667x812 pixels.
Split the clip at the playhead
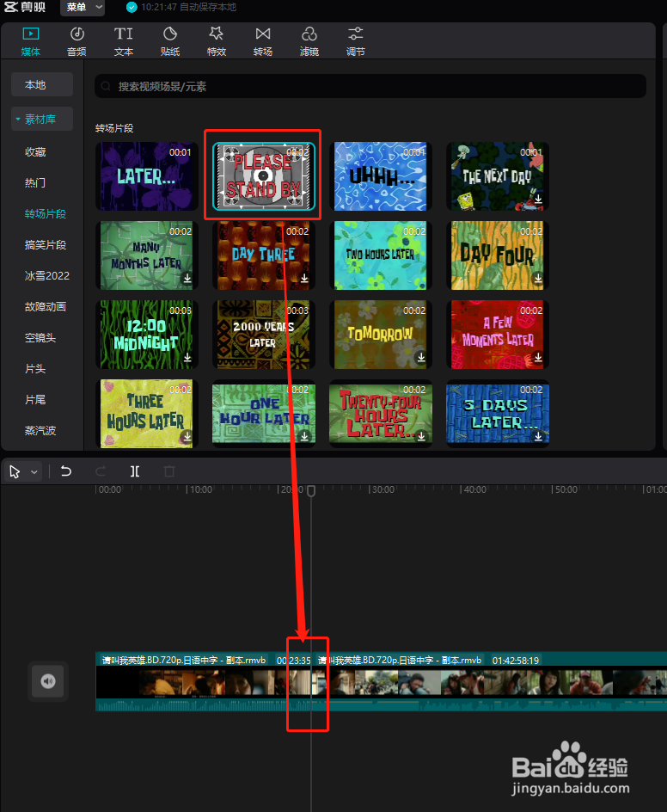[135, 471]
